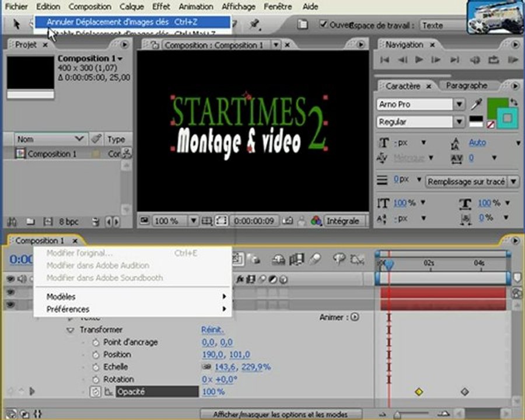Jump to last frame in Navigation
525x420 pixels.
(x=454, y=60)
